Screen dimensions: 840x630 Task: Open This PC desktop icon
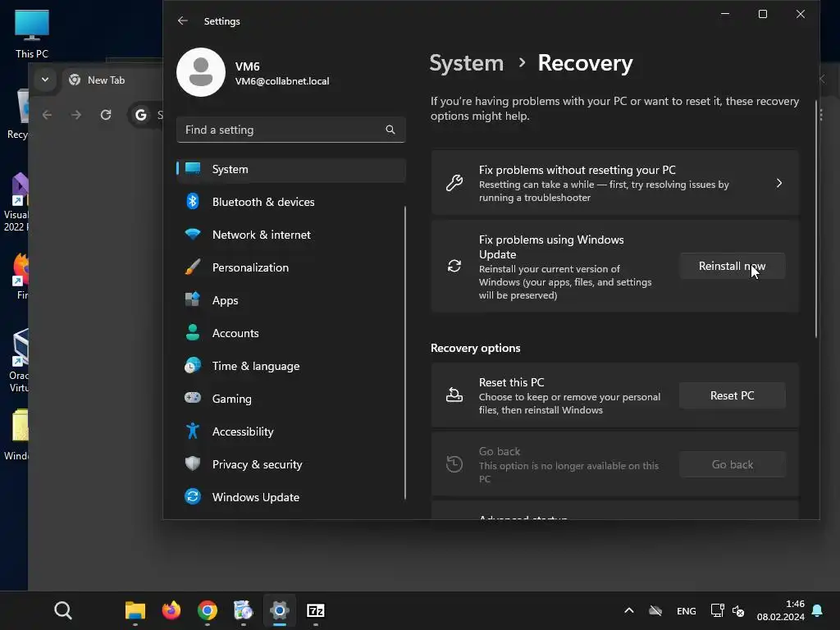coord(32,34)
